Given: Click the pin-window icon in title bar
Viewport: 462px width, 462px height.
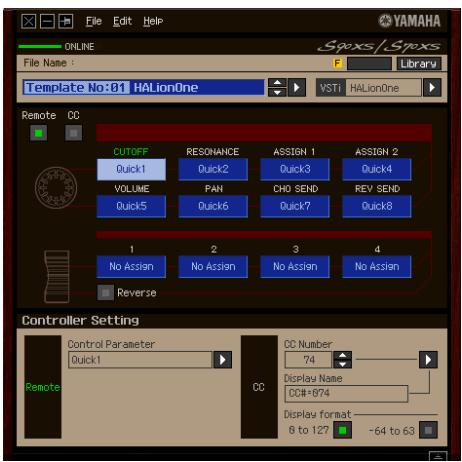Looking at the screenshot, I should coord(66,22).
